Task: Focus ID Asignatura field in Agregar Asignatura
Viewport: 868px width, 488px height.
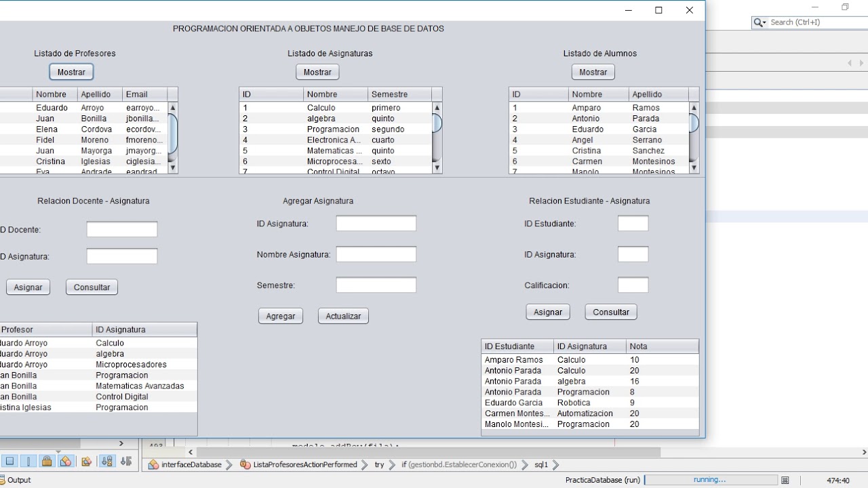Action: (376, 224)
